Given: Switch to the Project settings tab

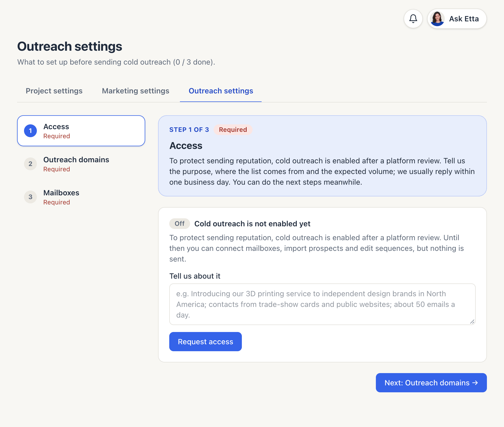Looking at the screenshot, I should click(54, 91).
